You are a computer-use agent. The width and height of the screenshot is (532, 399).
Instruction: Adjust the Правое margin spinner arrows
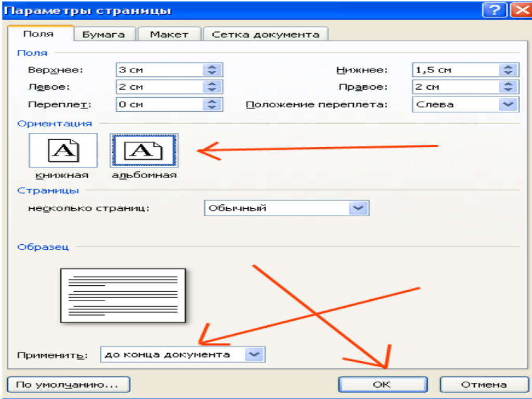(508, 87)
